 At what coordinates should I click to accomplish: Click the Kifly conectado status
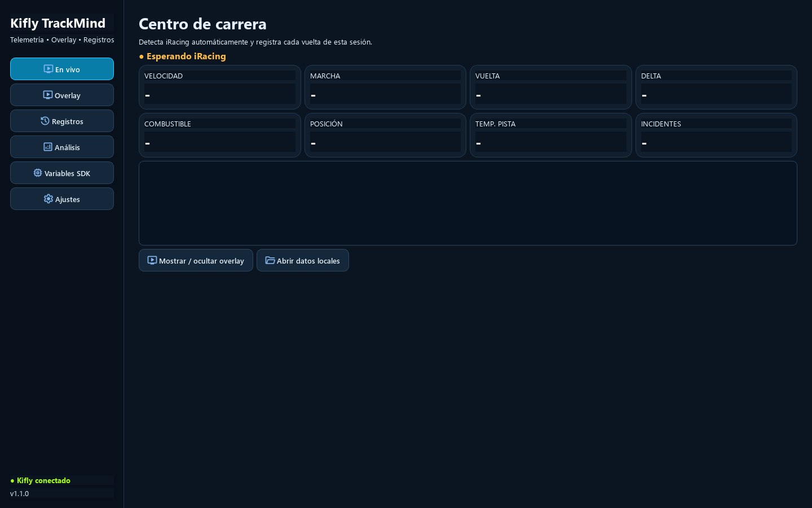pos(40,480)
